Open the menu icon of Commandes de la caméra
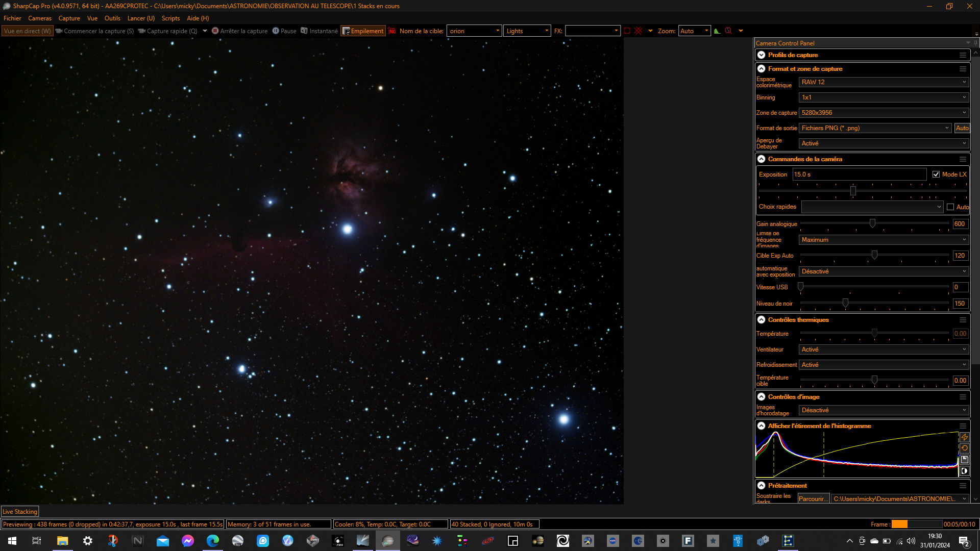The height and width of the screenshot is (551, 980). point(963,159)
